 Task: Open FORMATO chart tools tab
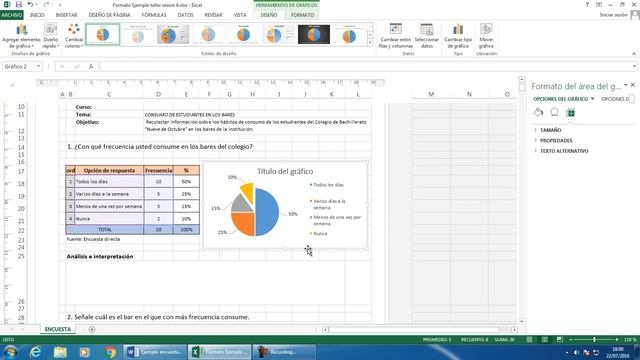coord(302,15)
